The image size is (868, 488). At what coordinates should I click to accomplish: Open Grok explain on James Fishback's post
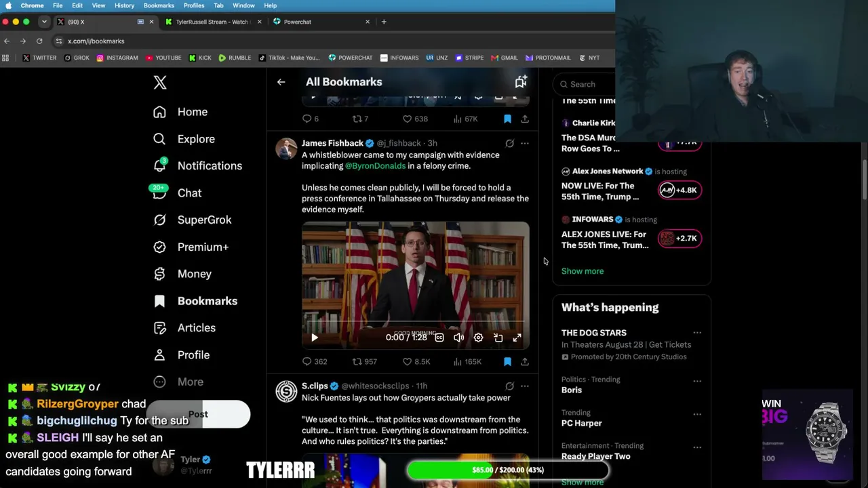coord(509,144)
